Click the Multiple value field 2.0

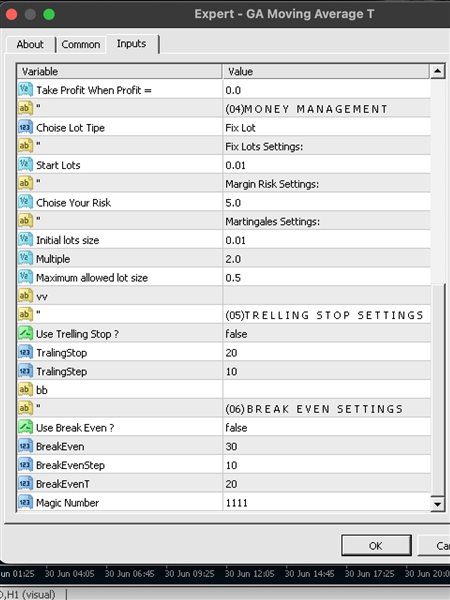click(x=326, y=259)
